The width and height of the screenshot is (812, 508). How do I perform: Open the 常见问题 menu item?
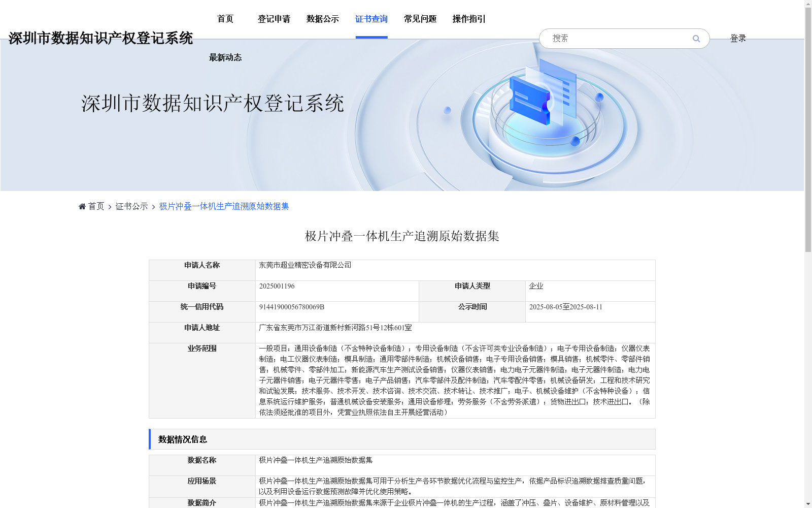(420, 19)
